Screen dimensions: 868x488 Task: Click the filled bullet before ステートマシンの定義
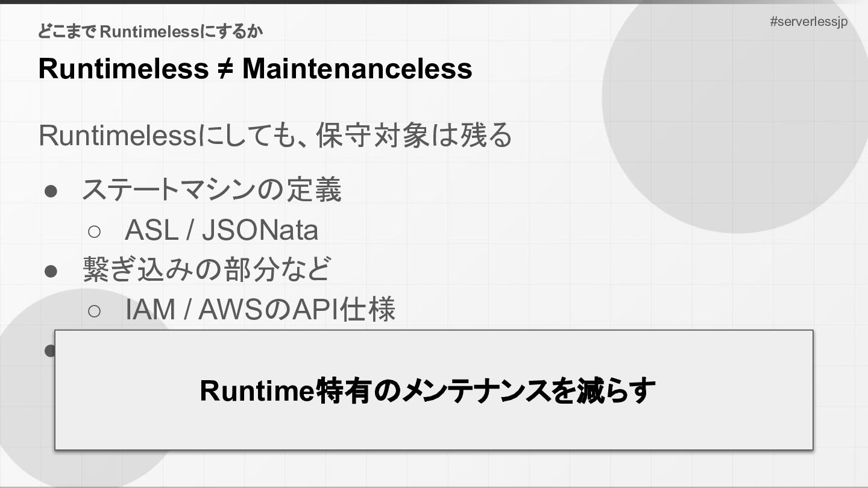pos(51,191)
